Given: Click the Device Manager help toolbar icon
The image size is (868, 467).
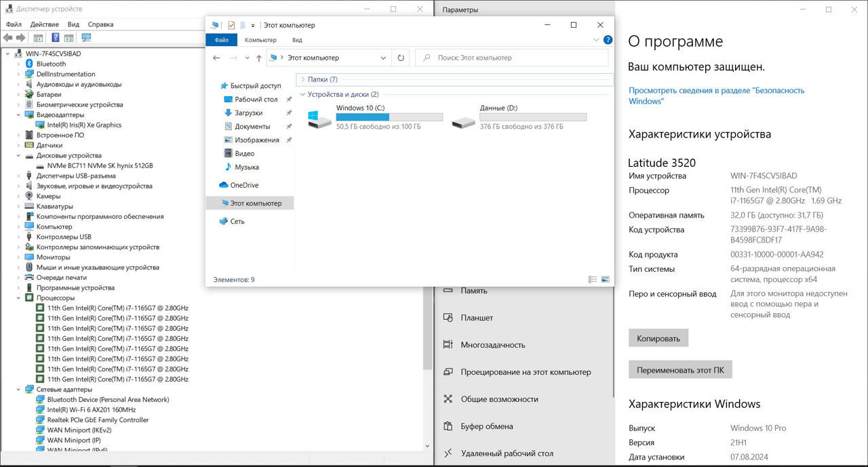Looking at the screenshot, I should [x=55, y=38].
